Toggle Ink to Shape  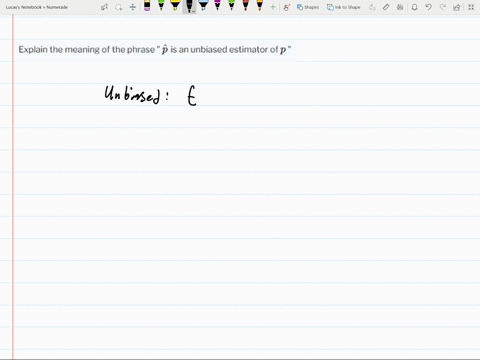coord(343,7)
